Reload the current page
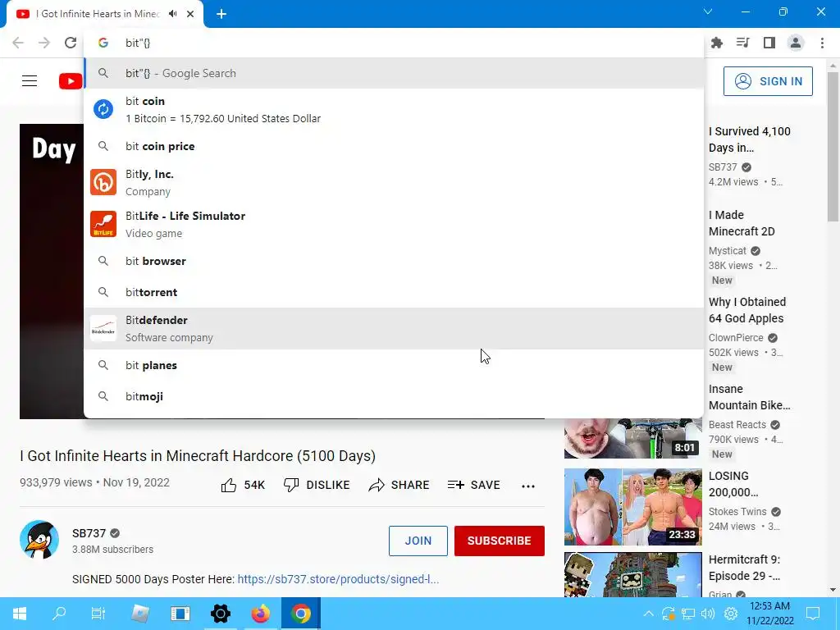The height and width of the screenshot is (630, 840). pyautogui.click(x=71, y=43)
